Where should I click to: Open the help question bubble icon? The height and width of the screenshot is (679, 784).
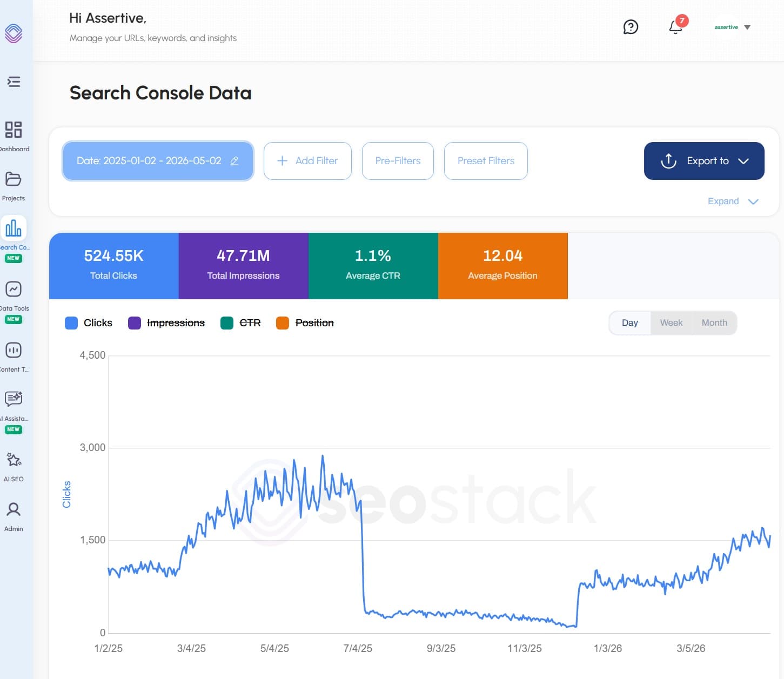631,27
